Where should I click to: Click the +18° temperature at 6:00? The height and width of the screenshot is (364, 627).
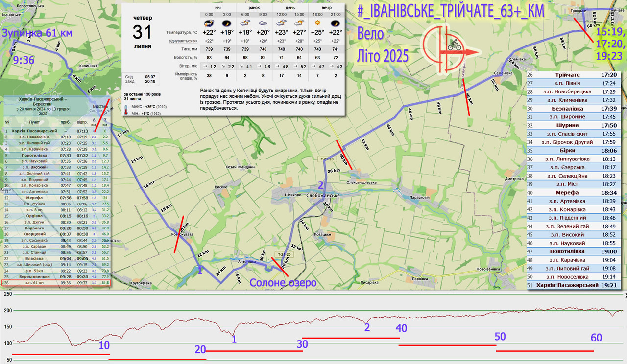tap(246, 33)
